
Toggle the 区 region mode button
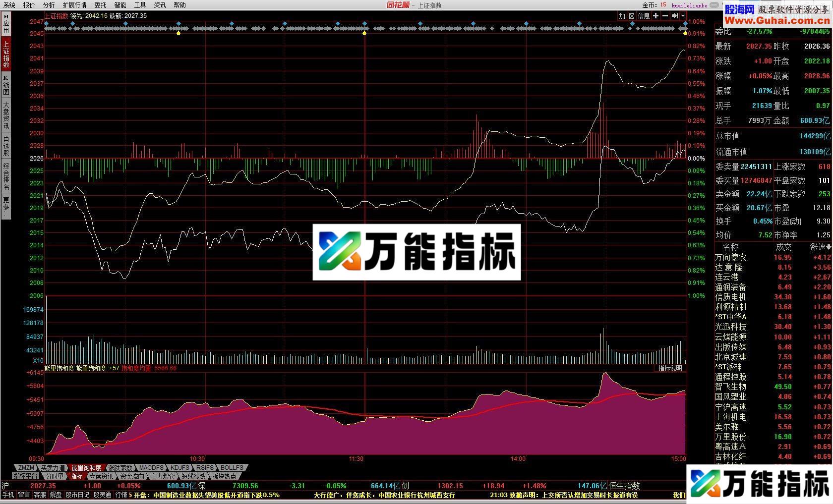click(x=632, y=16)
